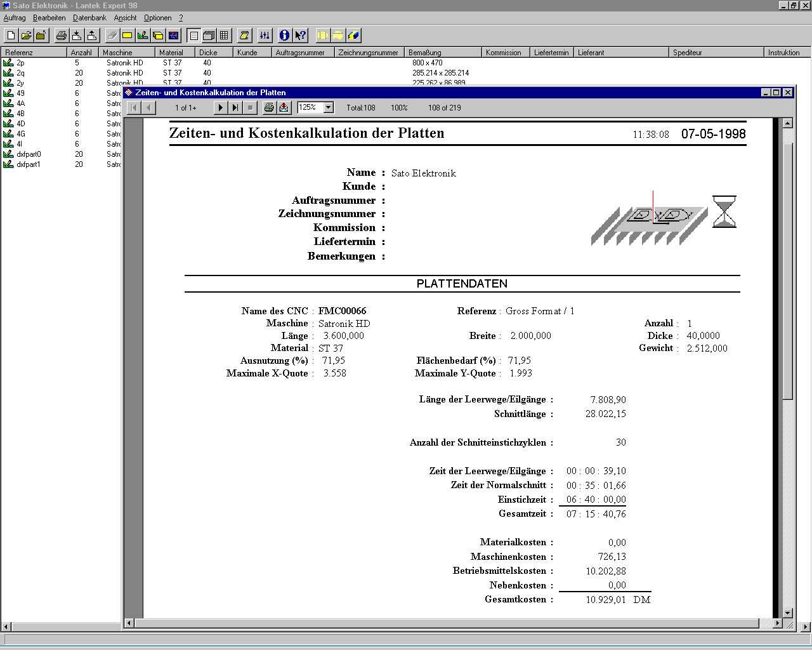Viewport: 812px width, 650px height.
Task: Click the report date 07-05-1998
Action: (x=713, y=134)
